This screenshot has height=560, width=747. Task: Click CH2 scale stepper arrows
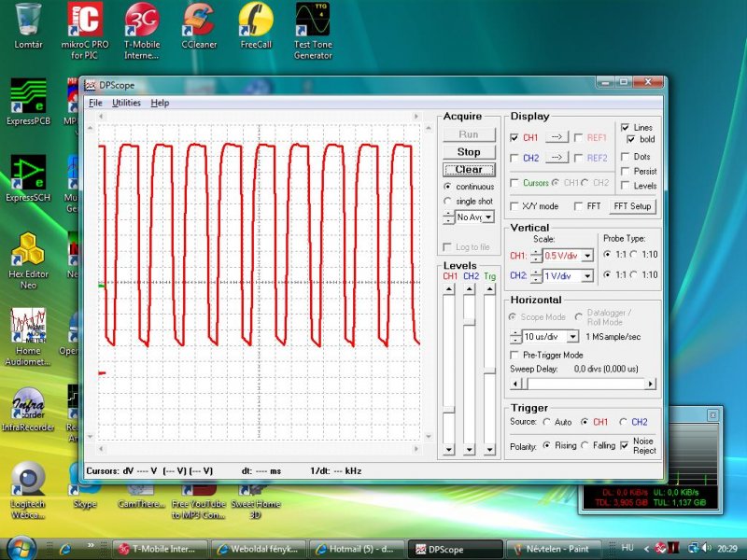click(536, 275)
